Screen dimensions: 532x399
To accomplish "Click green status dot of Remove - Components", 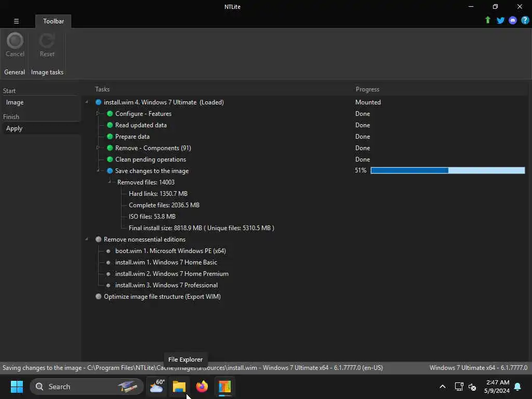I will click(110, 148).
